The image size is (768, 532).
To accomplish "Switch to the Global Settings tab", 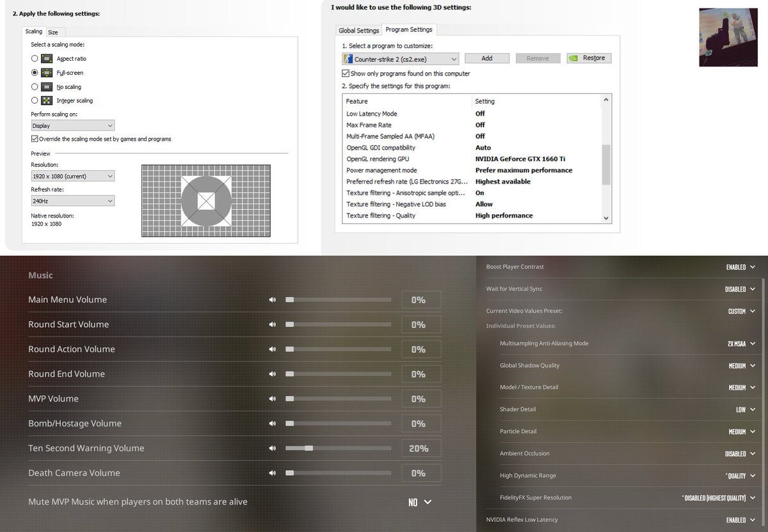I will click(x=358, y=29).
